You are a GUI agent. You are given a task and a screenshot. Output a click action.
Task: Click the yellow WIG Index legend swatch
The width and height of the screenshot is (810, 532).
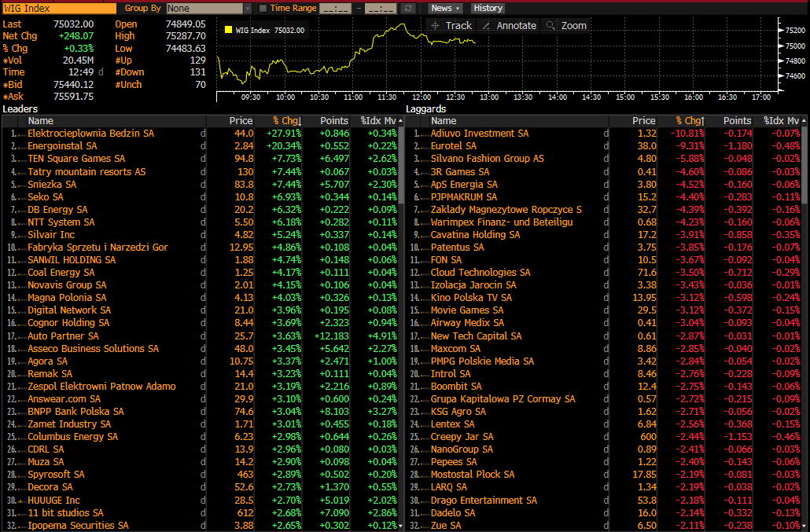click(228, 30)
